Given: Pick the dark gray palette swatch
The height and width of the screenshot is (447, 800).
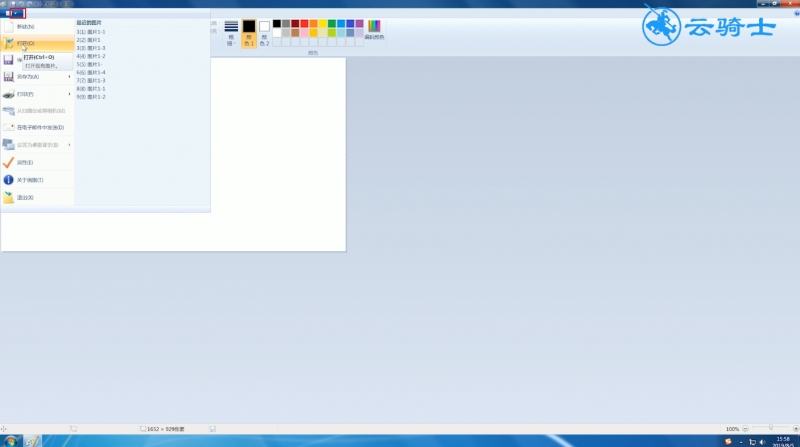Looking at the screenshot, I should [286, 23].
